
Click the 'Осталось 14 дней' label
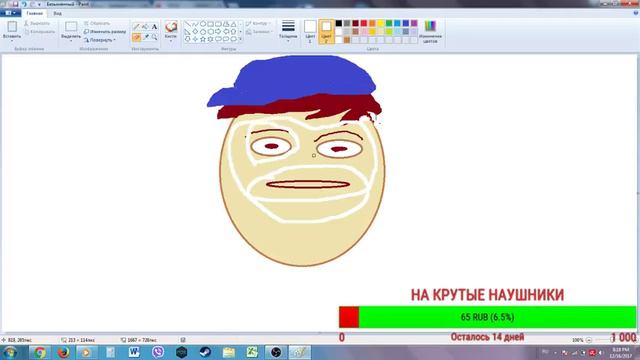pos(487,337)
